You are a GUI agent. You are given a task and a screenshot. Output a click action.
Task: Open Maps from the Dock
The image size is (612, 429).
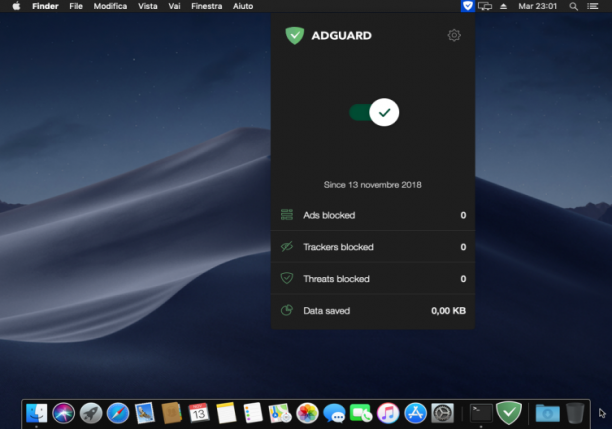pos(280,413)
